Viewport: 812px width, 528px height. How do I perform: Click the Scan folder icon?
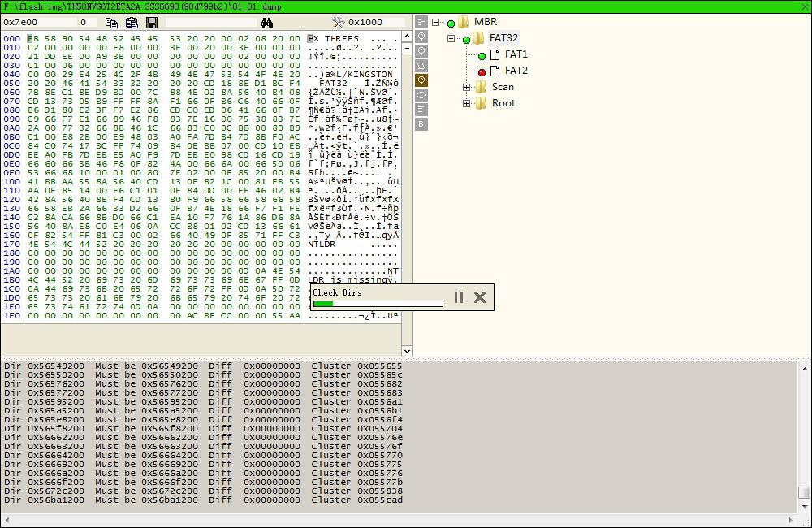(x=481, y=87)
